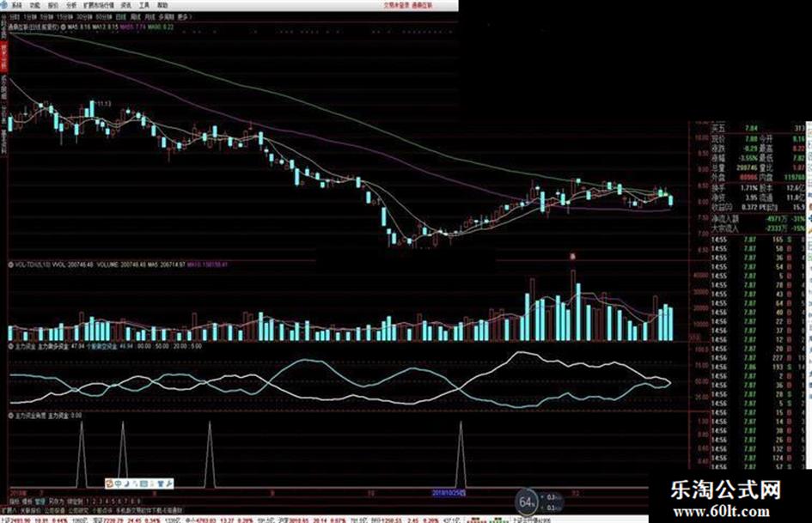812x523 pixels.
Task: Click the first 14:55 tick trade row
Action: (x=758, y=240)
